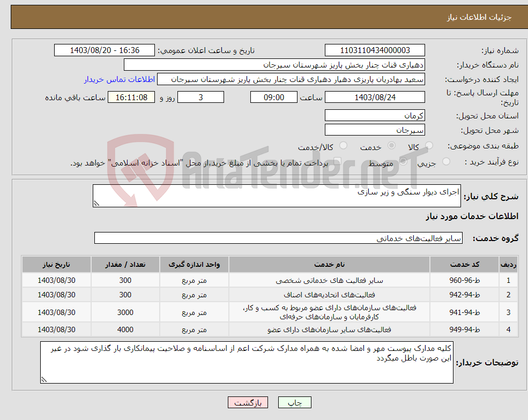Click the delivery city field سیرجان
The width and height of the screenshot is (528, 420).
(x=375, y=130)
